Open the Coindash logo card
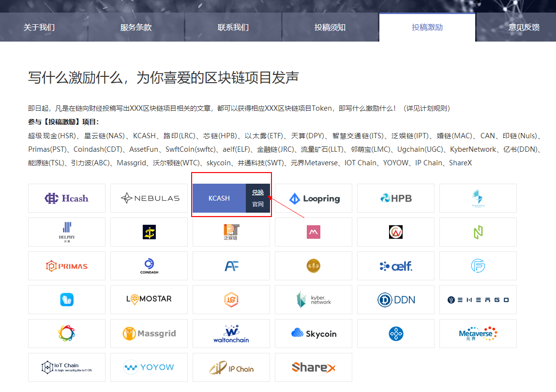556x392 pixels. point(149,266)
